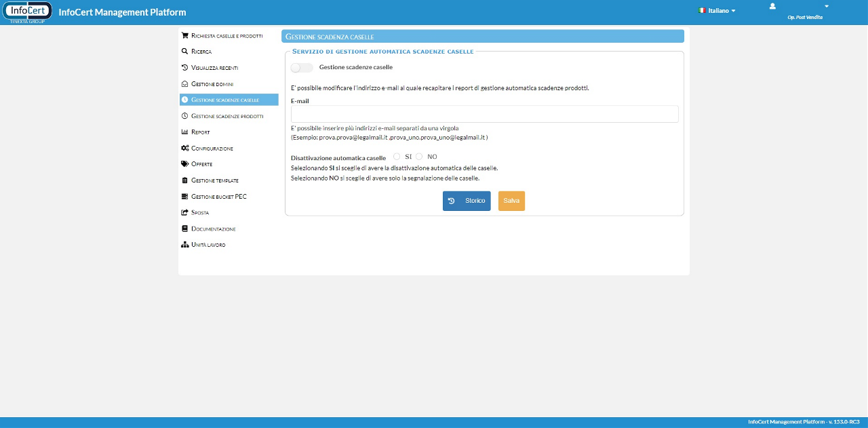Enable the Gestione scadenze caselle switch
Viewport: 868px width, 428px height.
[x=302, y=68]
